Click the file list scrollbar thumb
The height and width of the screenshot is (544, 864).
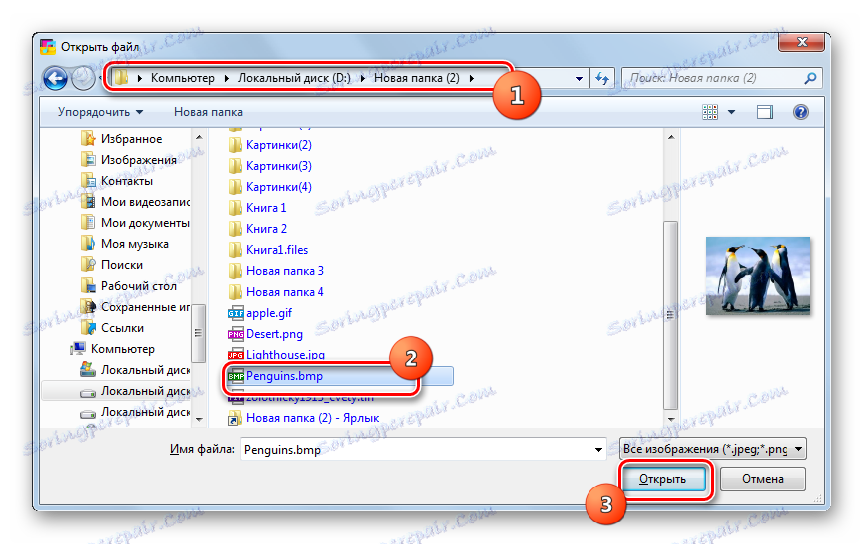tap(670, 315)
